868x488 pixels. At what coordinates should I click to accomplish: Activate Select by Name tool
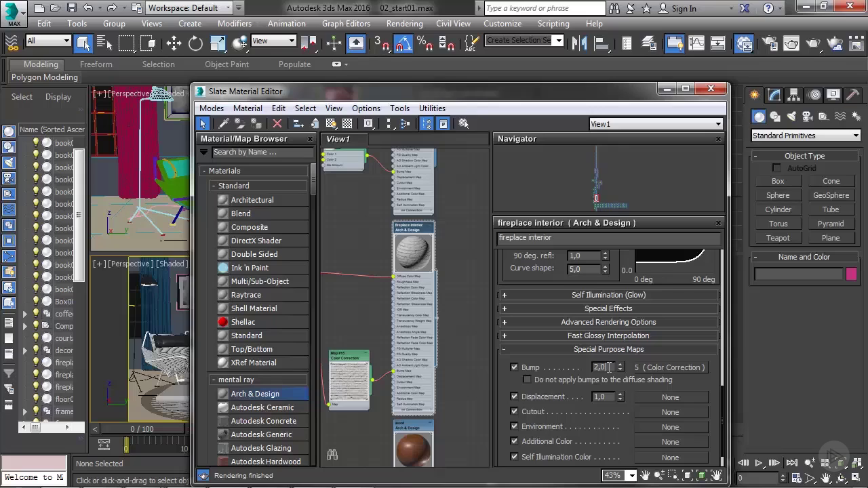(104, 43)
